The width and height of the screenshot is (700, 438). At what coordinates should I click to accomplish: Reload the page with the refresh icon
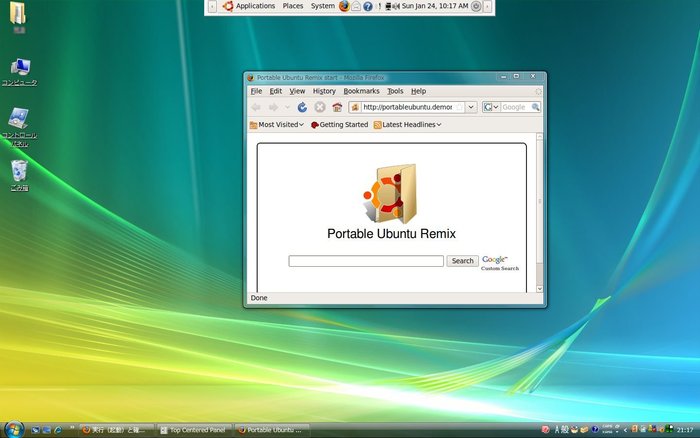pyautogui.click(x=302, y=107)
